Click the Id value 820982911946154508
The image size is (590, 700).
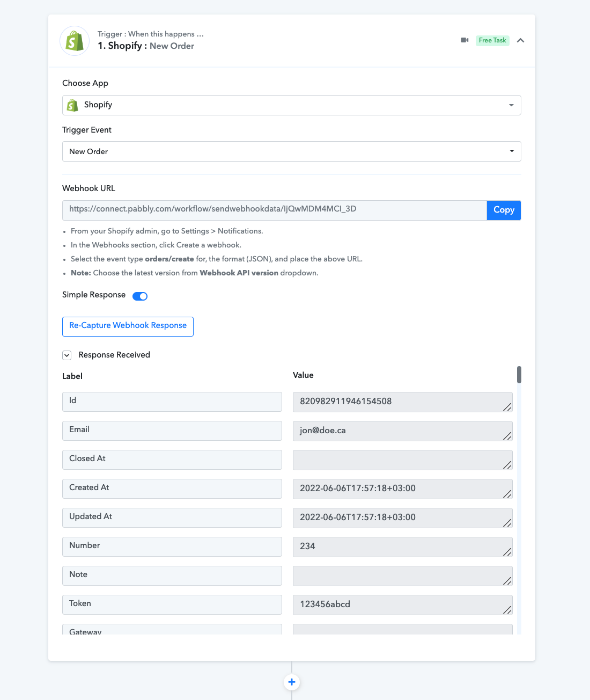403,402
